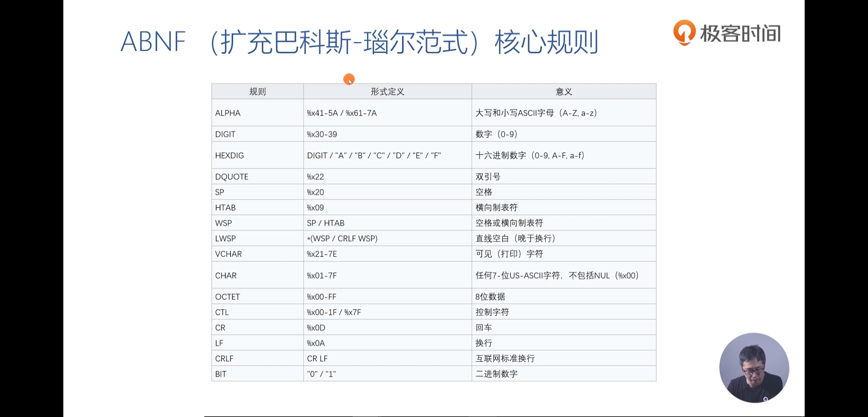Image resolution: width=868 pixels, height=417 pixels.
Task: Select the BIT rule cell
Action: pos(258,374)
